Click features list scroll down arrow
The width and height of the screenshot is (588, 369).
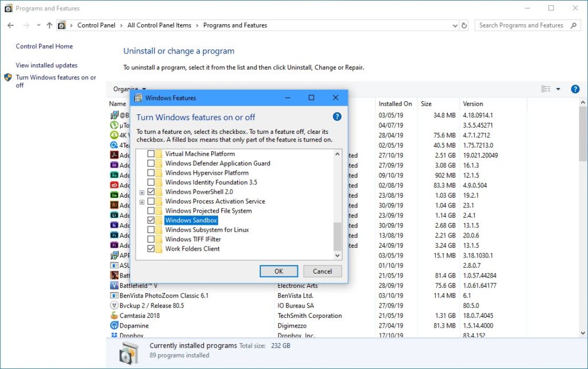click(337, 255)
